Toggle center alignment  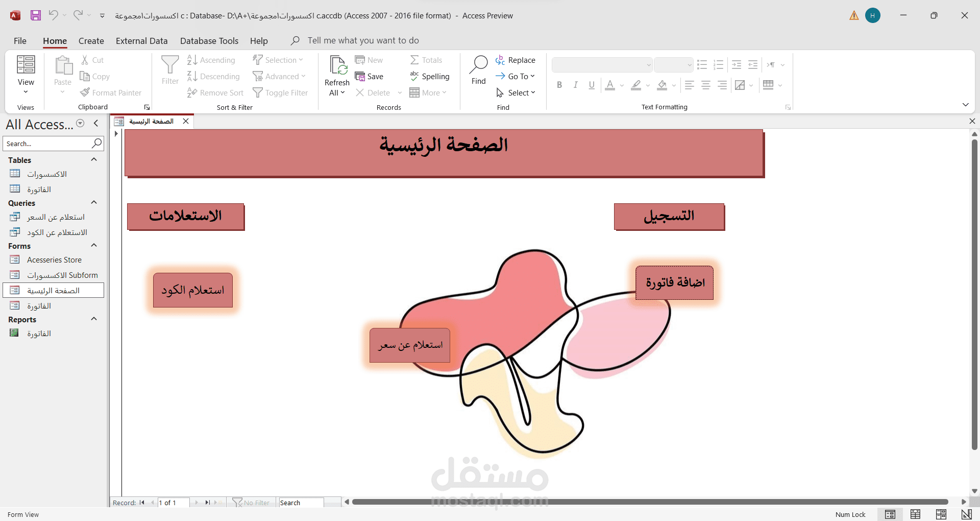(x=706, y=85)
